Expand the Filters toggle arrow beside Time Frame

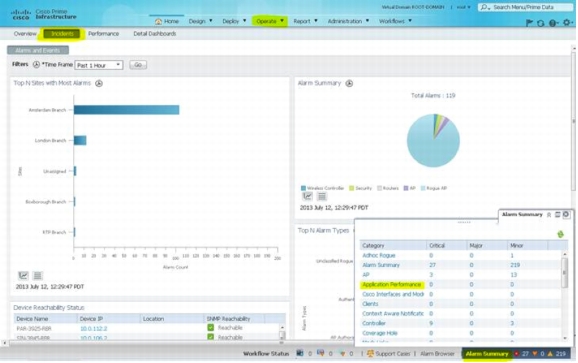[36, 64]
